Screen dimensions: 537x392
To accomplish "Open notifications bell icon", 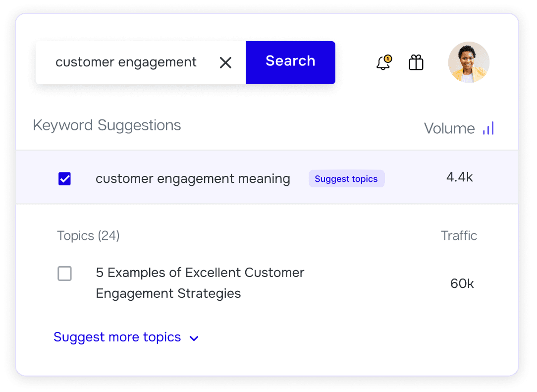I will point(383,63).
